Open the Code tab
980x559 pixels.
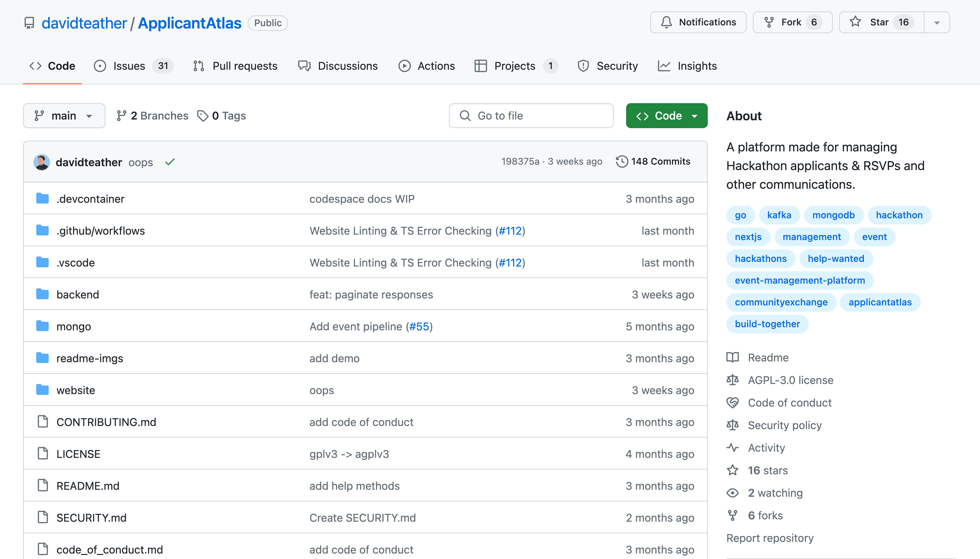coord(53,66)
